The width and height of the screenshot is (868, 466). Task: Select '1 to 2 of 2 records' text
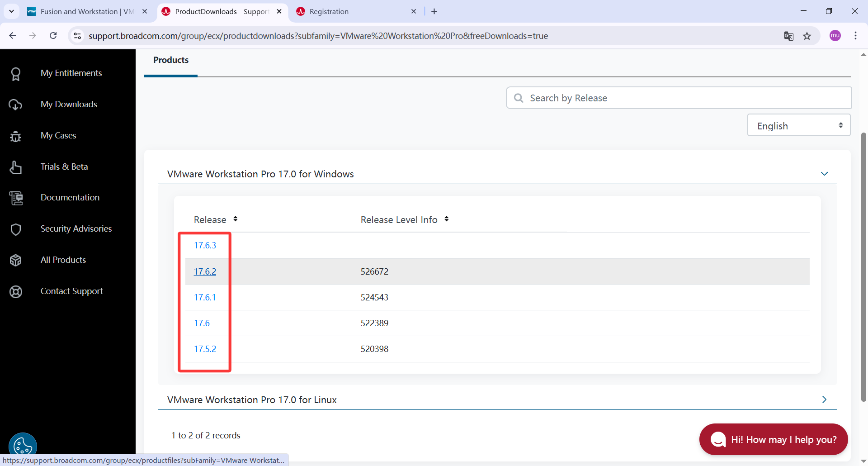[x=206, y=435]
